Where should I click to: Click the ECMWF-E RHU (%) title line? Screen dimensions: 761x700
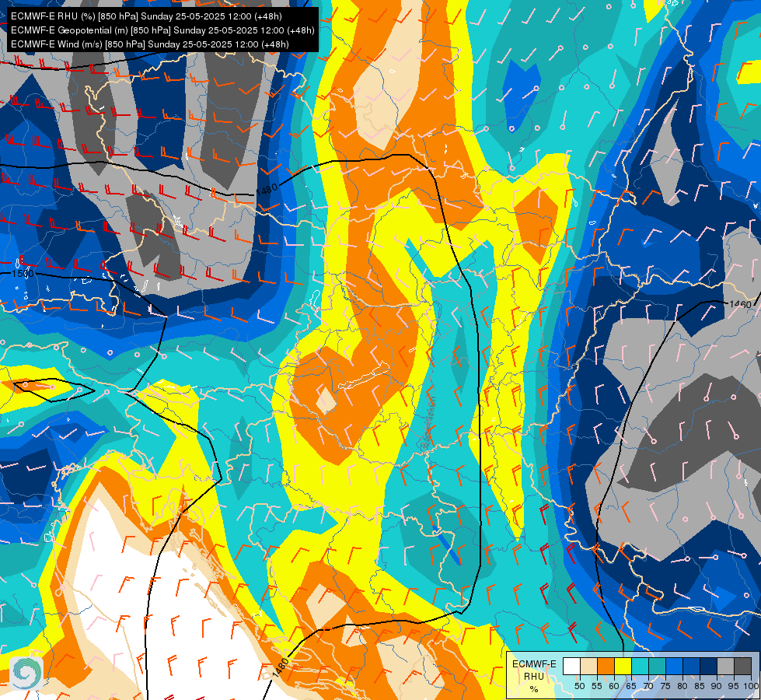coord(146,16)
